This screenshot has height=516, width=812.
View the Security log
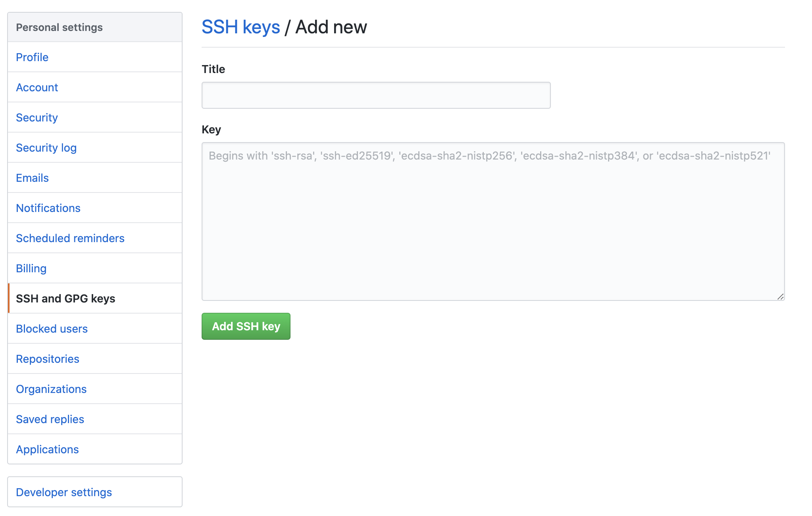point(46,148)
